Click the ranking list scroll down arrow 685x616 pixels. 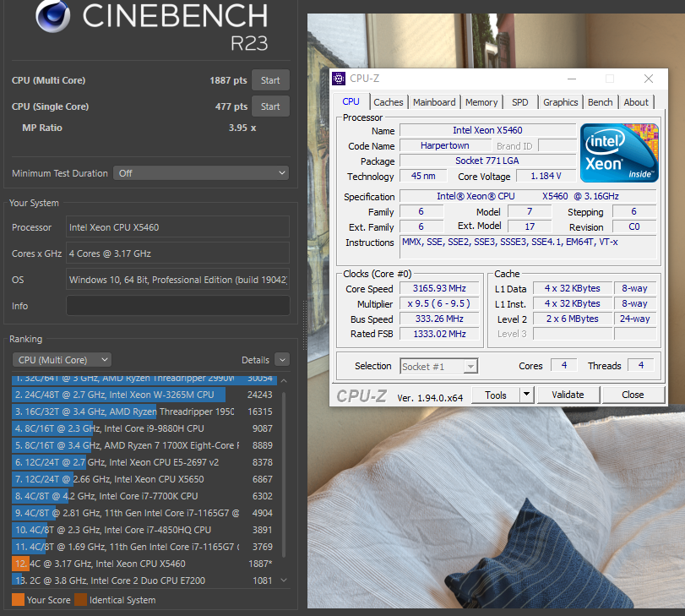(x=284, y=581)
